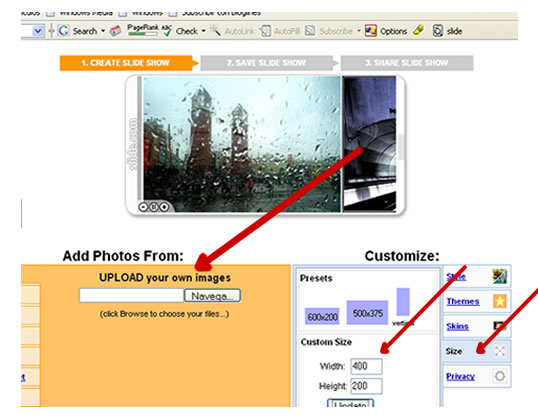Click the Themes star icon

click(500, 301)
